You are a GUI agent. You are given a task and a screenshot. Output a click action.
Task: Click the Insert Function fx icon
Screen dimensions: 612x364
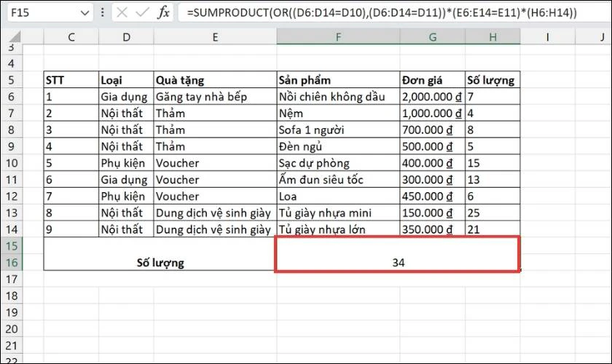(163, 12)
